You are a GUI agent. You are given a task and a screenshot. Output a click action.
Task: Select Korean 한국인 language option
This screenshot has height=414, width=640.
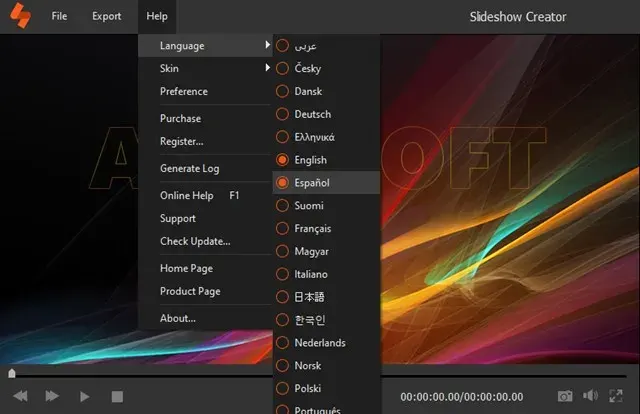pos(327,320)
